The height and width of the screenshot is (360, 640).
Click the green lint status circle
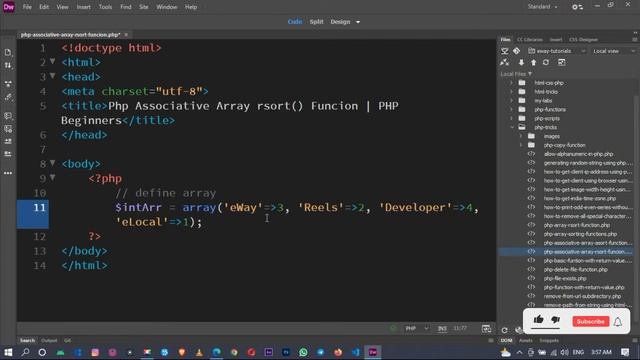[x=393, y=328]
